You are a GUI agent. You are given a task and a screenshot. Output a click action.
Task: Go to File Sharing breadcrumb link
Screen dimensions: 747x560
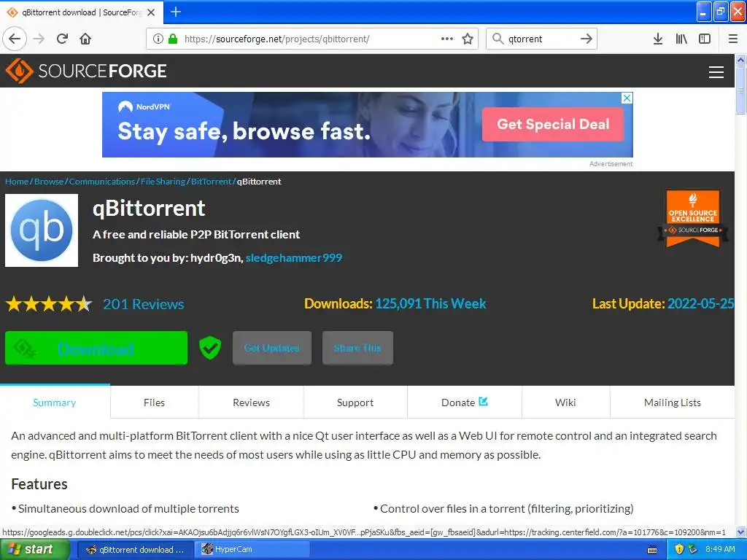[163, 182]
